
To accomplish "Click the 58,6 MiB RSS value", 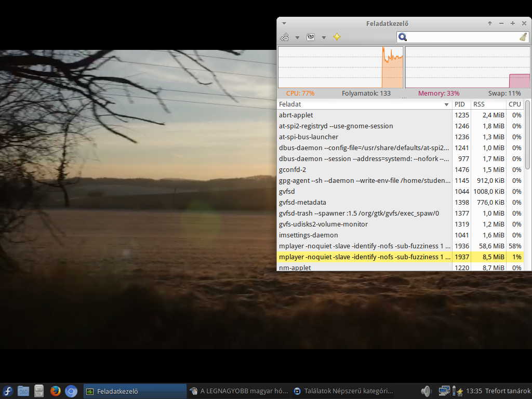I will click(x=491, y=246).
